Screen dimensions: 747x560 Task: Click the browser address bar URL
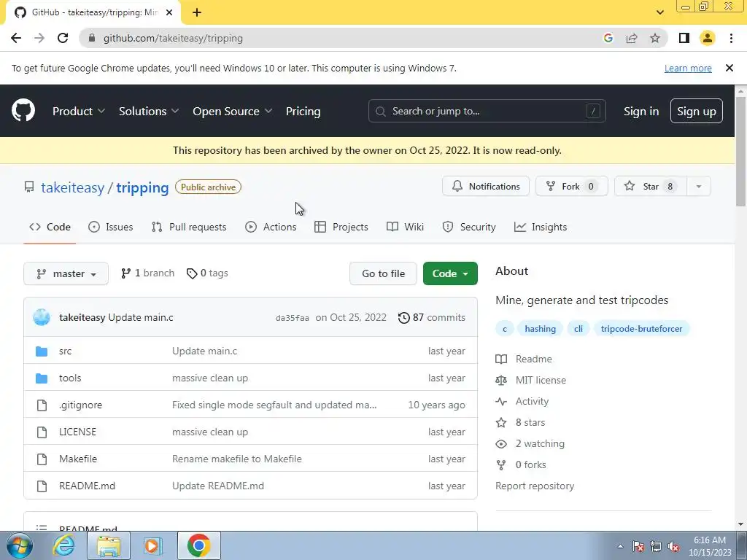(173, 38)
